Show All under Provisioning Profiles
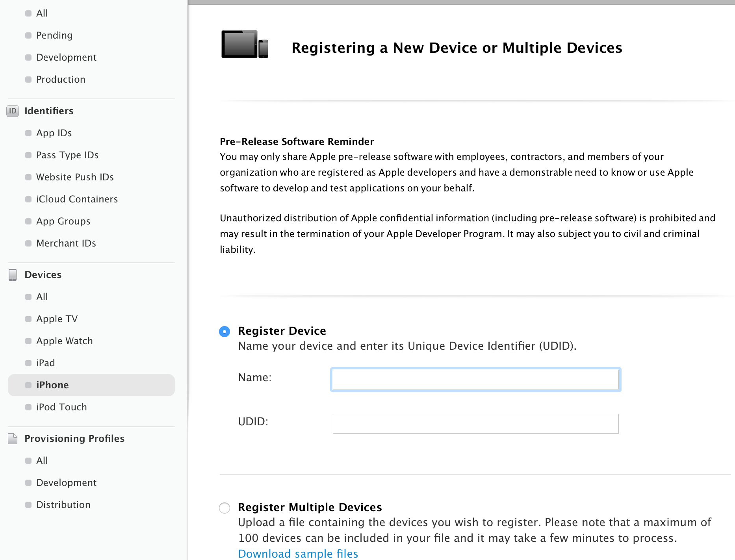This screenshot has width=735, height=560. (x=42, y=461)
